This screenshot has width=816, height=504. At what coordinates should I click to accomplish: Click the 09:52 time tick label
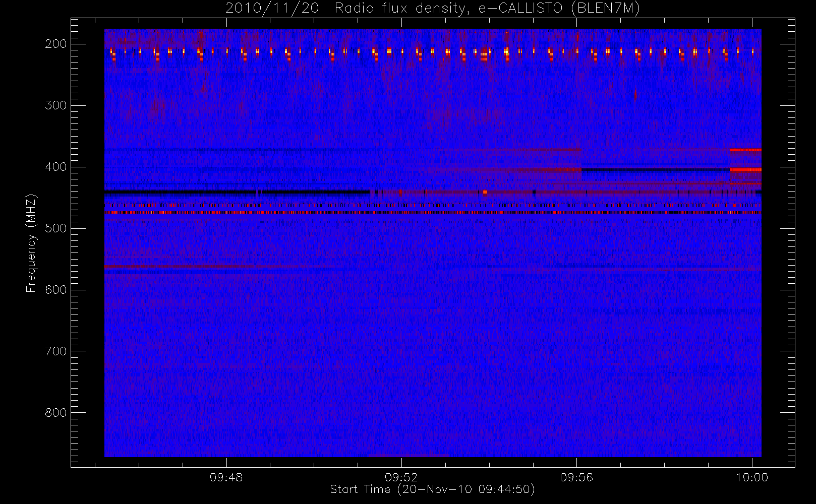click(x=401, y=477)
